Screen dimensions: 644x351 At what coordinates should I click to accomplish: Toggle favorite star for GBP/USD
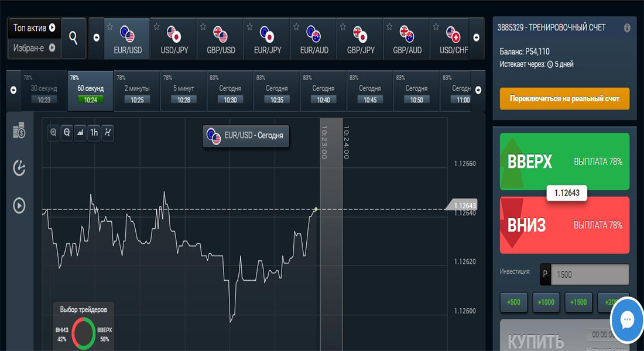pos(203,27)
